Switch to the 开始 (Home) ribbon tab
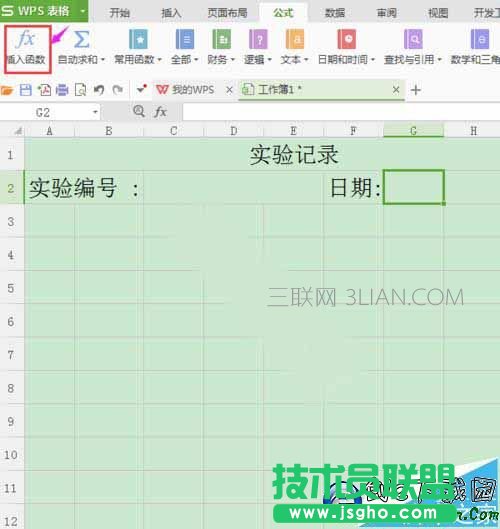This screenshot has width=500, height=529. coord(119,13)
